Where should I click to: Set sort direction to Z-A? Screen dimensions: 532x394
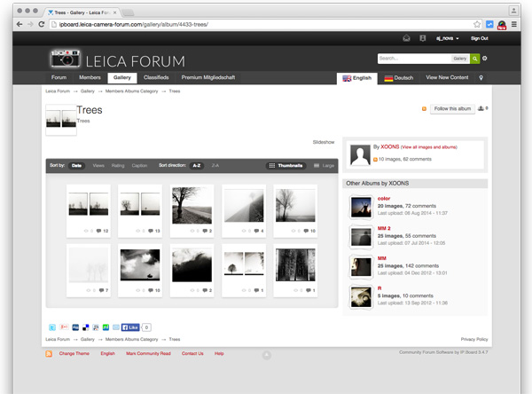point(215,165)
